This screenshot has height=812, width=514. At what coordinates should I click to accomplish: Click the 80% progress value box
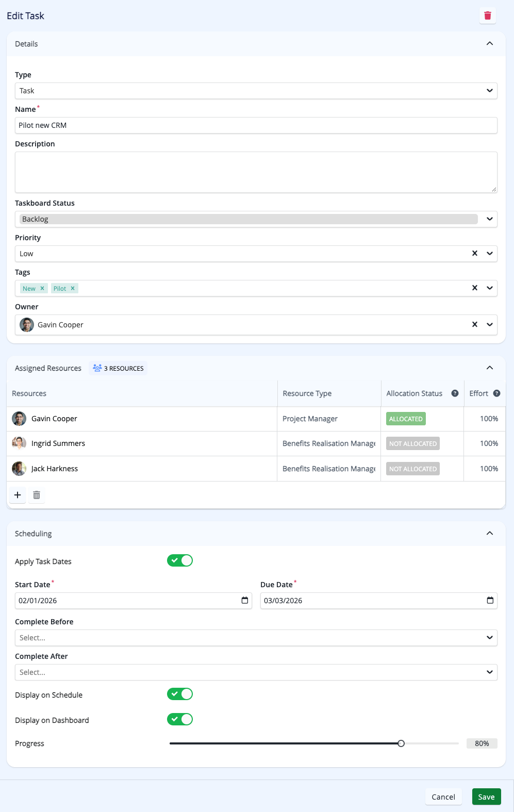(x=482, y=743)
